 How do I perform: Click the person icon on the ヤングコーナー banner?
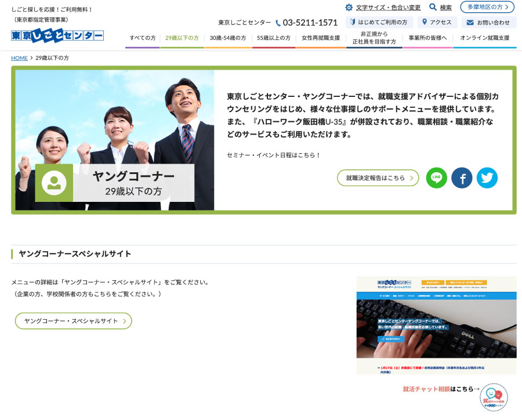[x=54, y=183]
